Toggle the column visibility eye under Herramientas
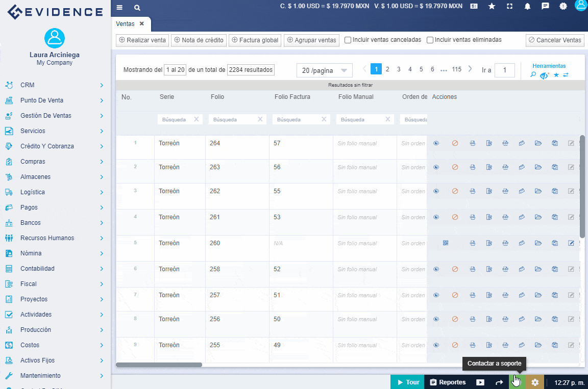 [543, 74]
